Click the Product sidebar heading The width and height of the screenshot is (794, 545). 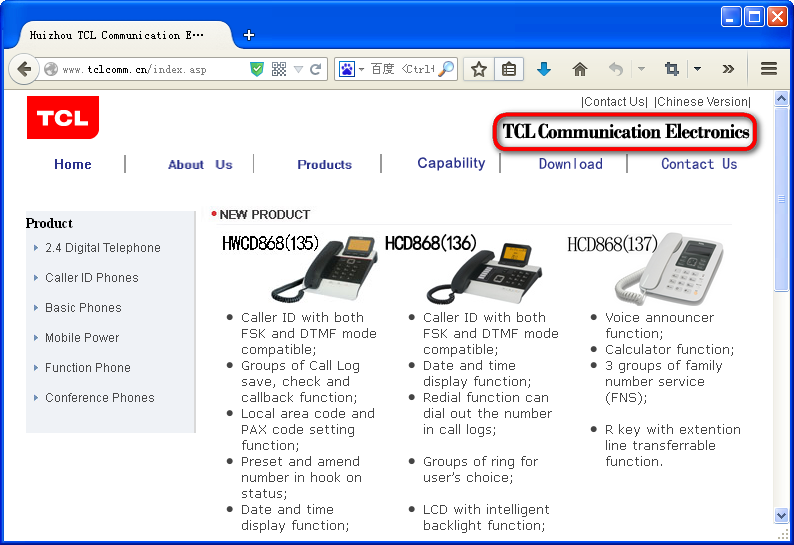[x=49, y=223]
